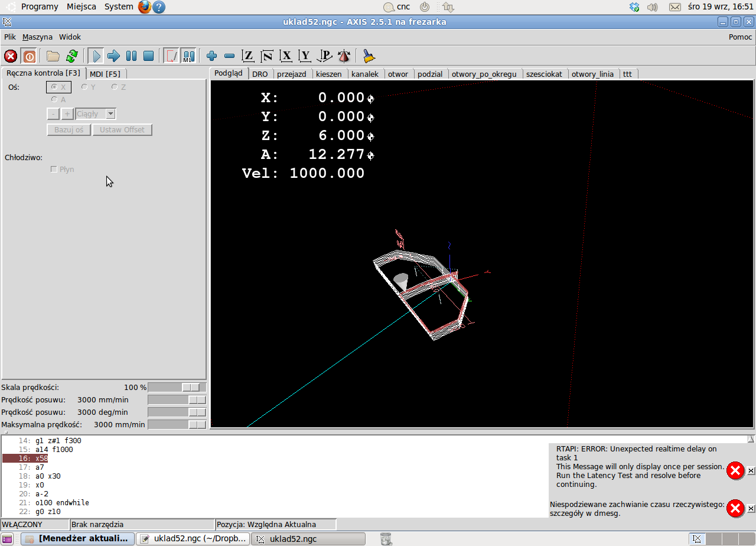Reload current file with green arrows
This screenshot has width=756, height=546.
pos(72,56)
